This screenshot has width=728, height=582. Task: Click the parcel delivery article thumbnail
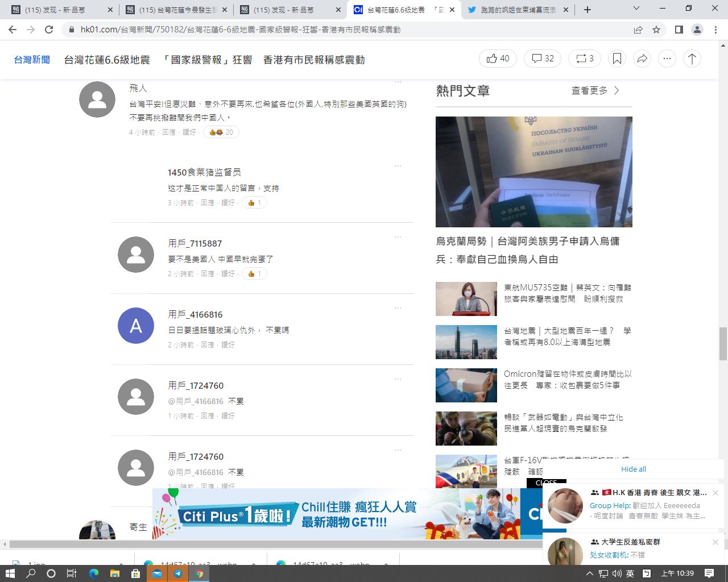tap(466, 385)
